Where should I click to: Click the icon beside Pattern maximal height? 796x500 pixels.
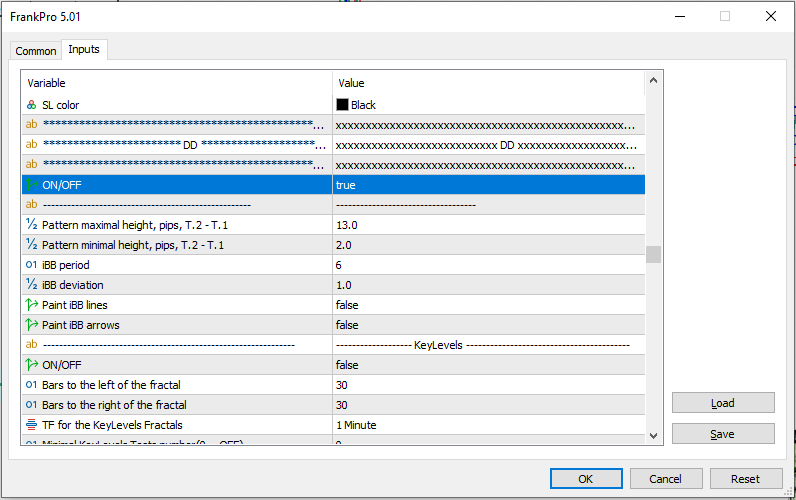click(x=31, y=225)
